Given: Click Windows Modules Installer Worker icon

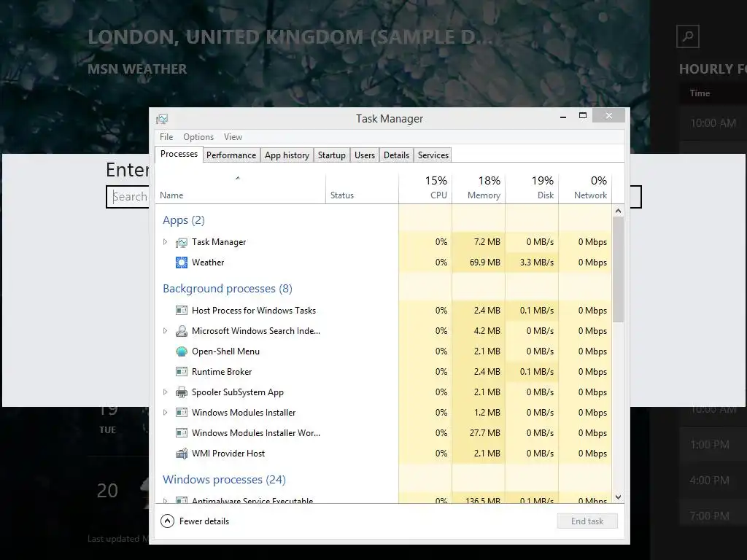Looking at the screenshot, I should point(182,433).
